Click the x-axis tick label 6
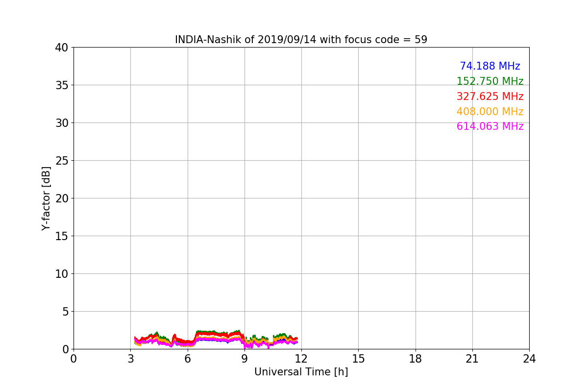Screen dimensions: 588x392 click(x=187, y=359)
